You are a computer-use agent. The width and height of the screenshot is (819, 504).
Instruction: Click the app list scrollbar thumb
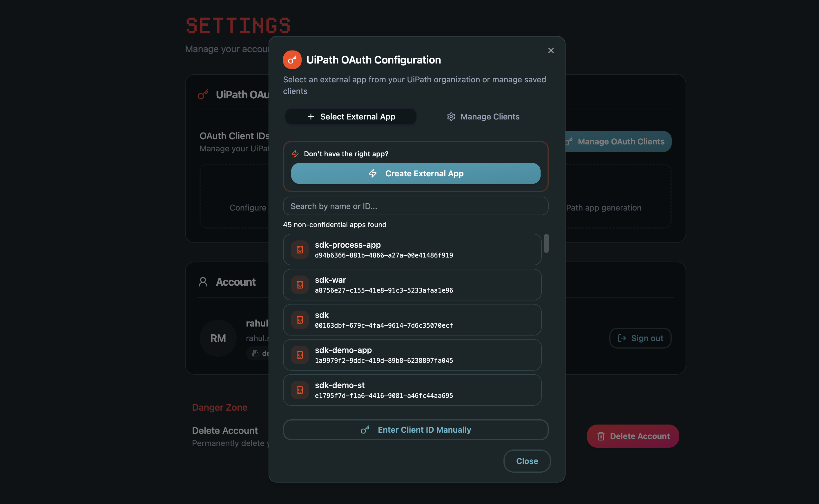pos(546,243)
